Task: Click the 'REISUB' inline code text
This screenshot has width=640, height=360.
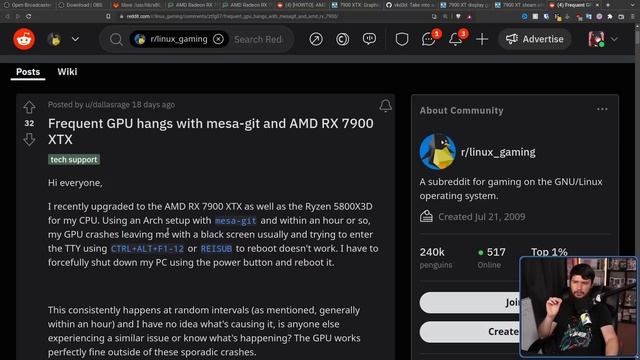Action: pos(216,249)
